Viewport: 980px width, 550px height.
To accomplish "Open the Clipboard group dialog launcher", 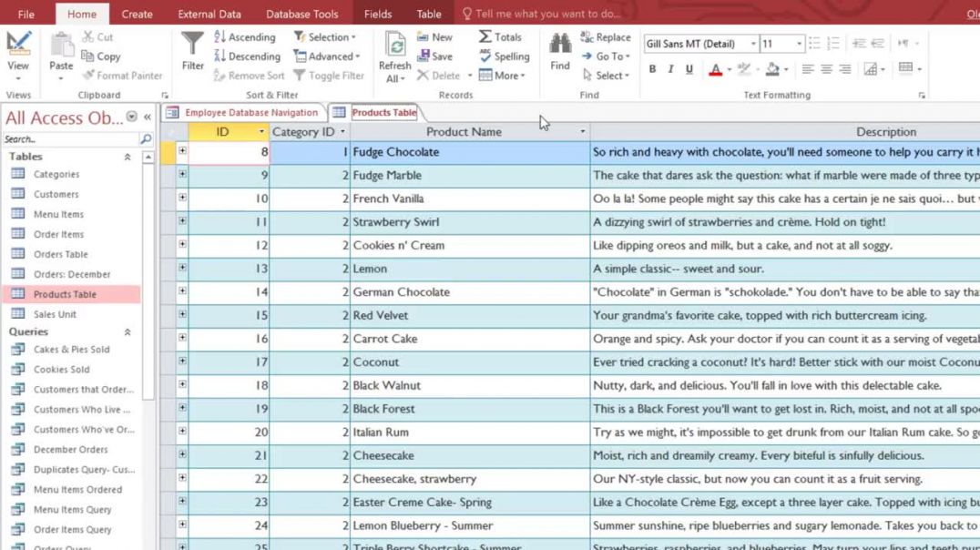I will [165, 96].
